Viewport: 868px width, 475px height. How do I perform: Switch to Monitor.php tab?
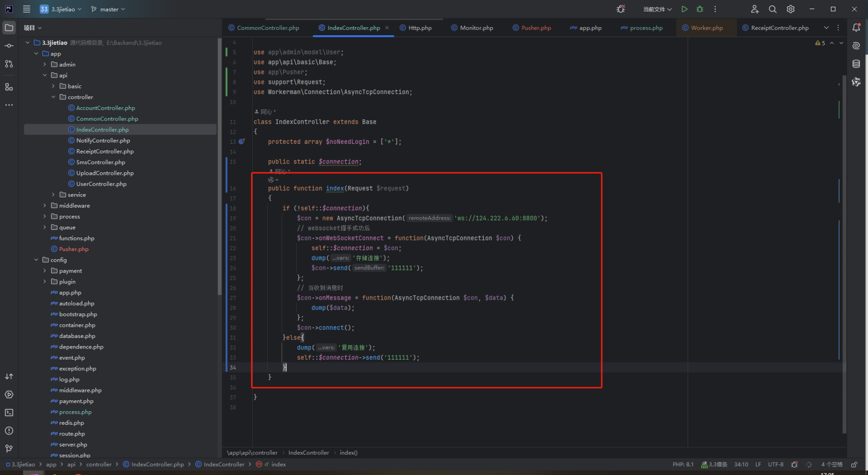(x=472, y=28)
